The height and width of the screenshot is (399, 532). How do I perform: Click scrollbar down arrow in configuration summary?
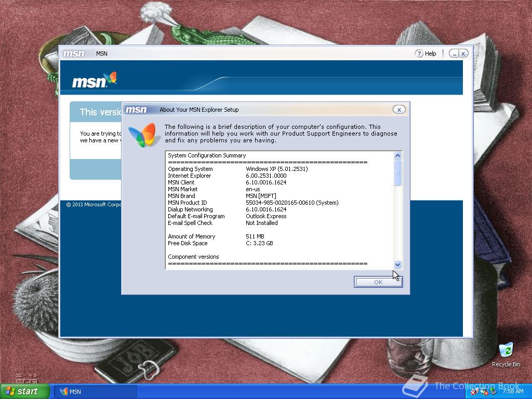pyautogui.click(x=397, y=264)
